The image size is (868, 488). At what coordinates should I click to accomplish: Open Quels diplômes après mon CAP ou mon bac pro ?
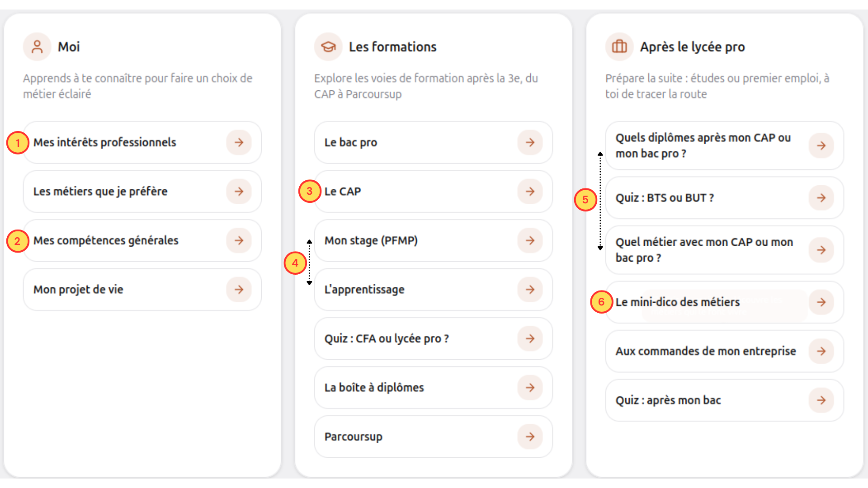tap(725, 145)
